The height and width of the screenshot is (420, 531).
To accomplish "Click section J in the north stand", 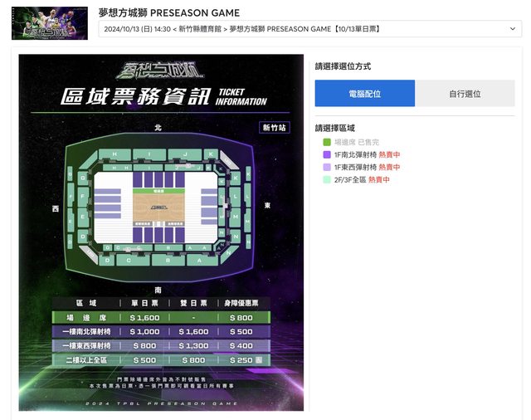I will [x=187, y=154].
